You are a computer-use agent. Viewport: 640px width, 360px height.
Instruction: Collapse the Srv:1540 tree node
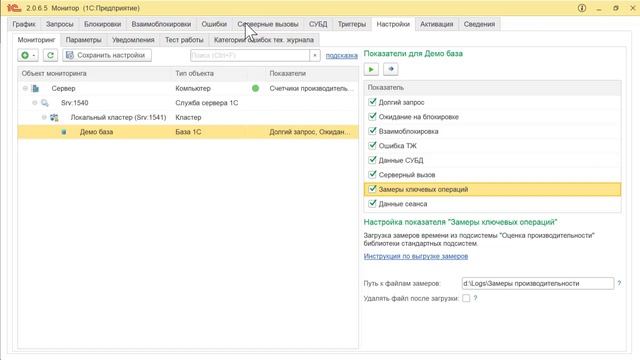click(x=35, y=103)
